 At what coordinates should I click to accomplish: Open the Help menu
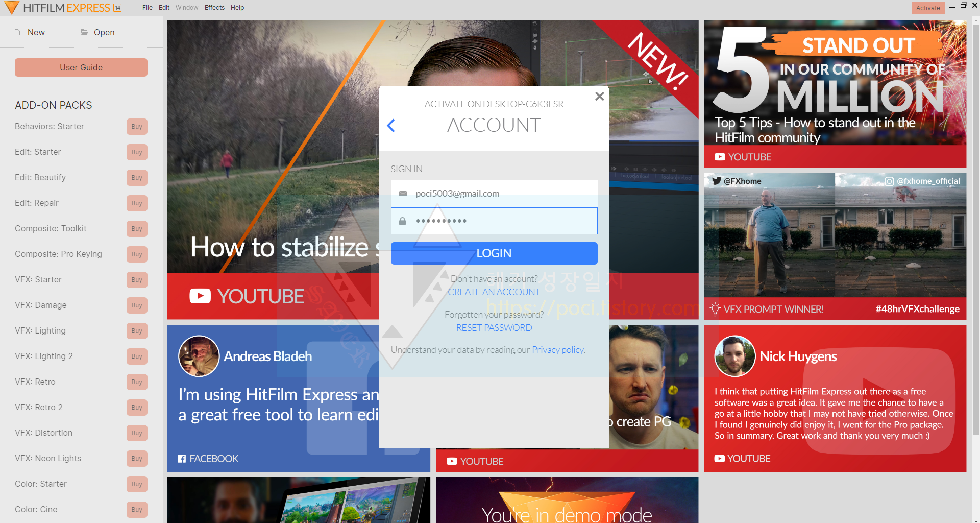tap(237, 8)
